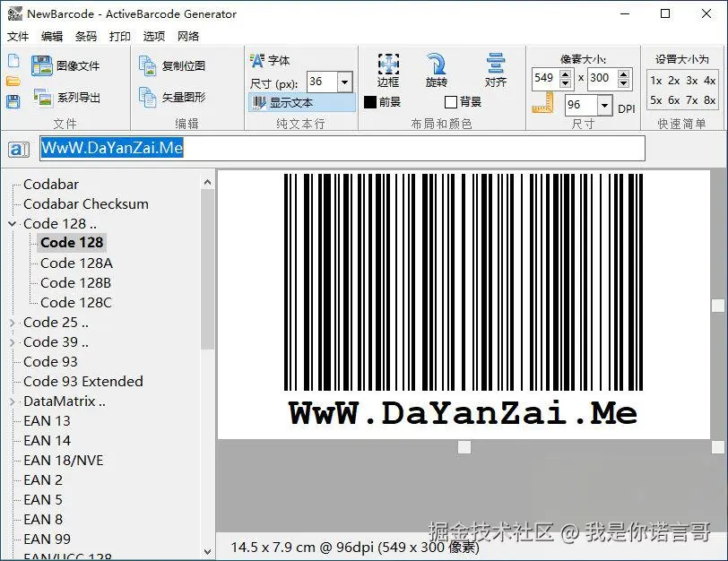Screen dimensions: 728x561
Task: Set size to 1x
Action: point(656,81)
